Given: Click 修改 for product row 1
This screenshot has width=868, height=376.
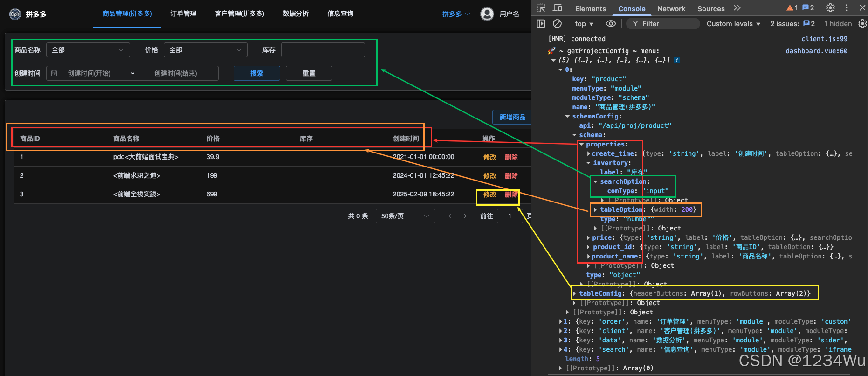Looking at the screenshot, I should [490, 157].
